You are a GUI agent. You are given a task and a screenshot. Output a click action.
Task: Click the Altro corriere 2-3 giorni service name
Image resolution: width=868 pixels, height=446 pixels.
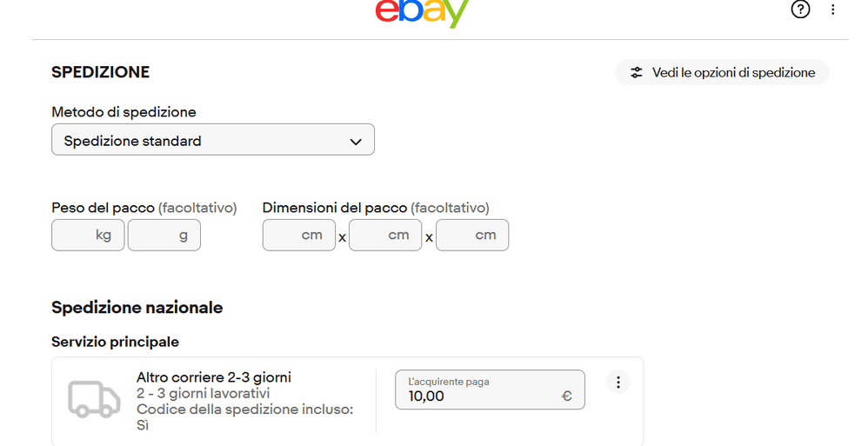(x=214, y=377)
